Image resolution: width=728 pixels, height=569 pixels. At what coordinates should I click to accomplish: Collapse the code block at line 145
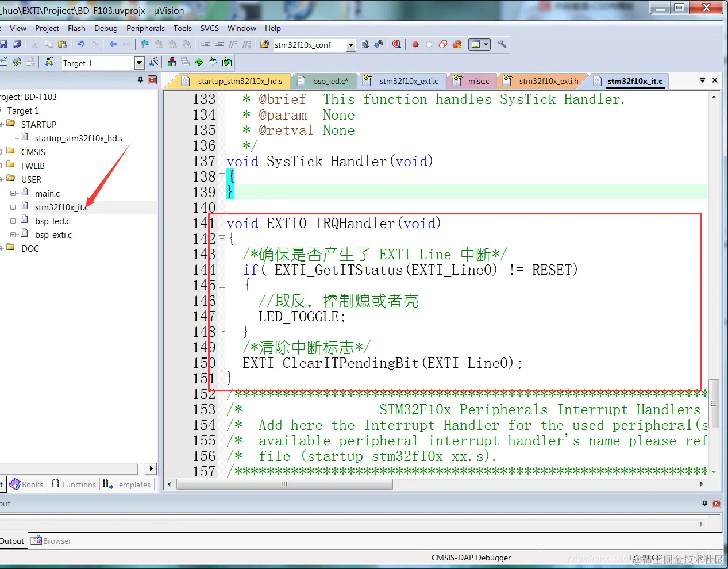click(222, 285)
